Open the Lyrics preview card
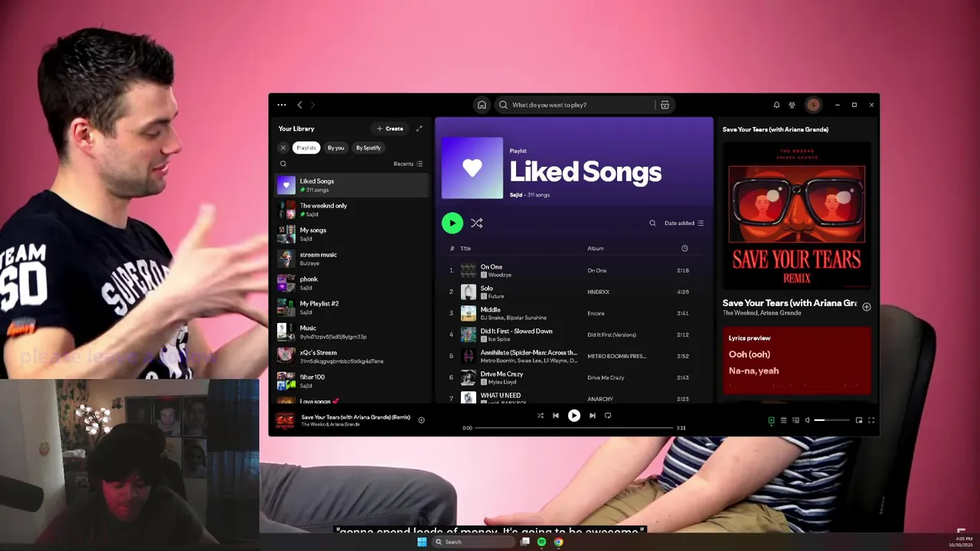980x551 pixels. click(796, 360)
